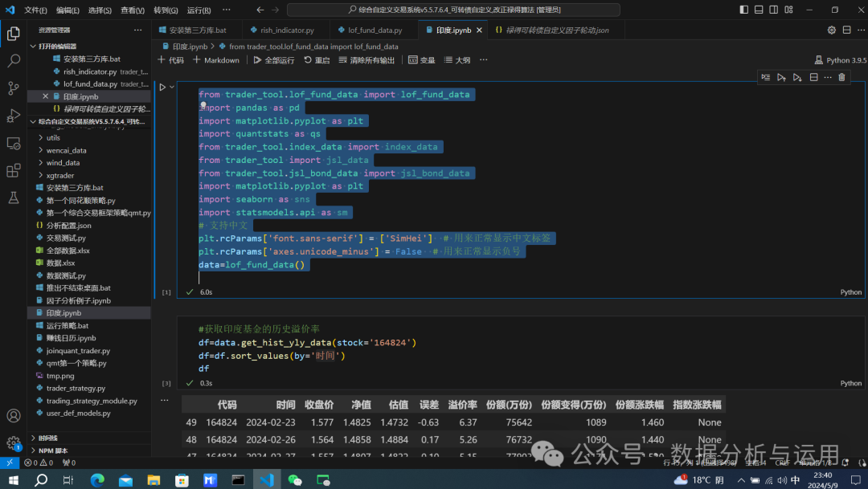The height and width of the screenshot is (489, 868).
Task: Close the 印度.ipynb tab
Action: click(479, 30)
